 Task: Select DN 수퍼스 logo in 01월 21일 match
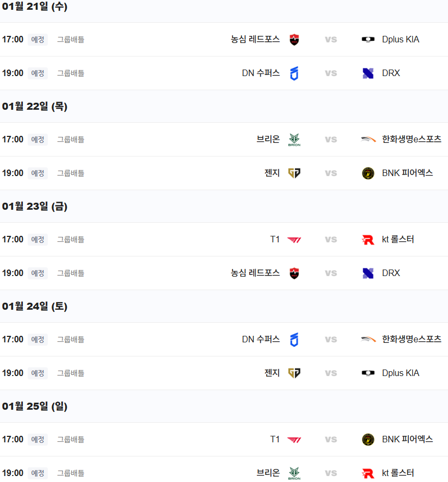[x=294, y=73]
